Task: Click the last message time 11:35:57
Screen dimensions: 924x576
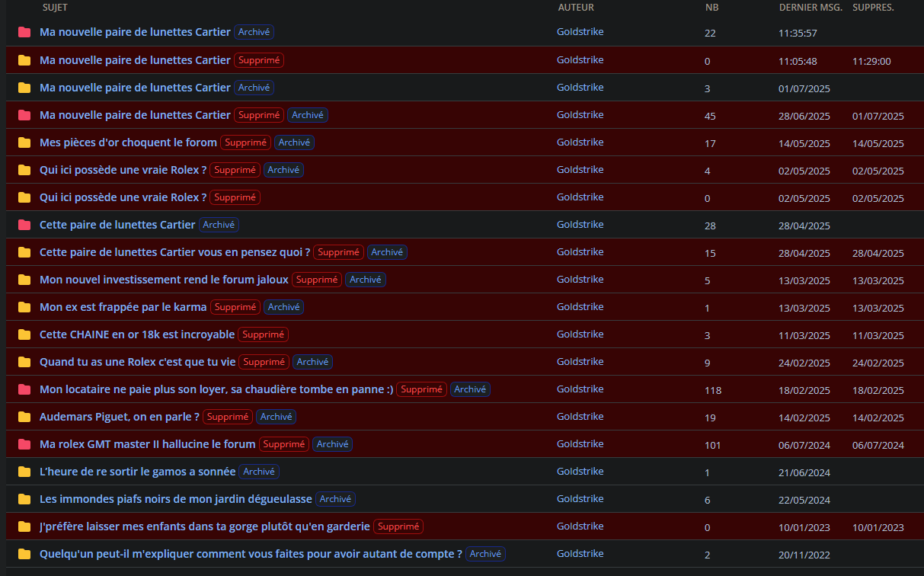Action: [798, 34]
